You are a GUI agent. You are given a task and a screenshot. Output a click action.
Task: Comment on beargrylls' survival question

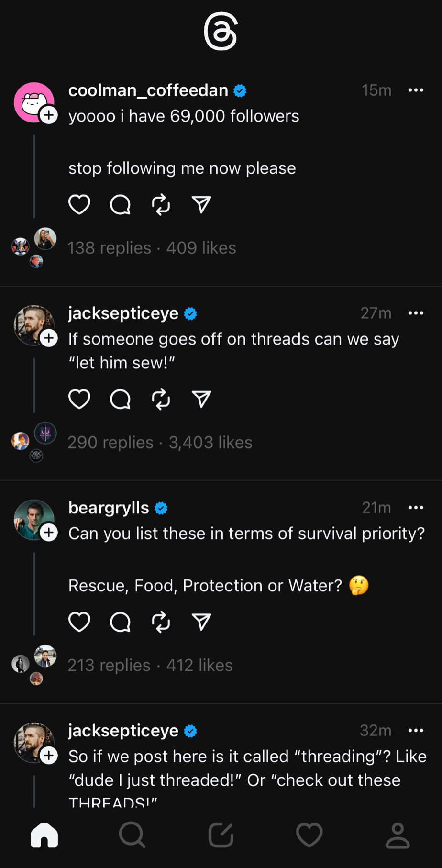tap(120, 622)
